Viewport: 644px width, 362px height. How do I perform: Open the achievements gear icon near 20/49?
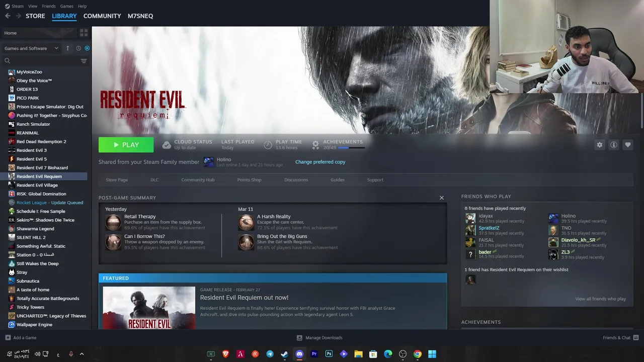(315, 145)
